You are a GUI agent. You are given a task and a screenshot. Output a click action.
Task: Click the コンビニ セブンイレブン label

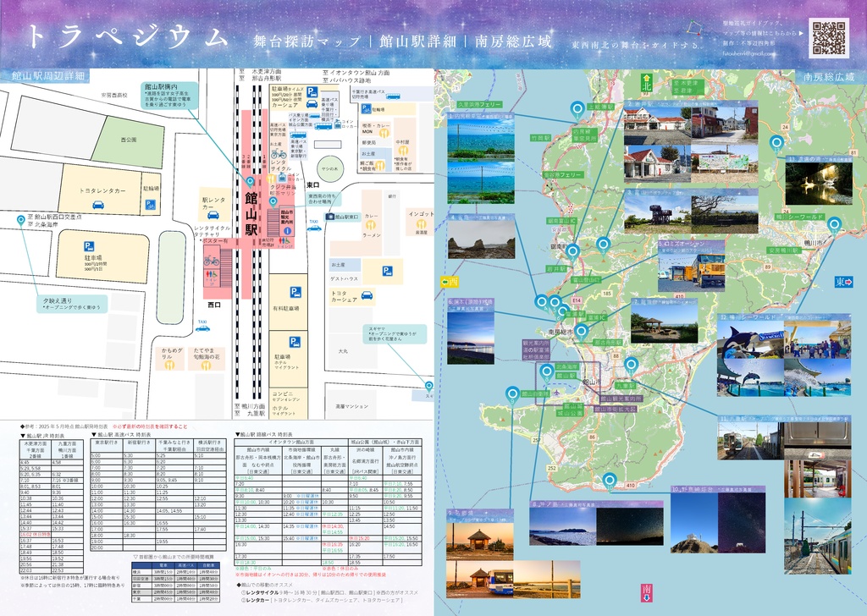pos(286,397)
